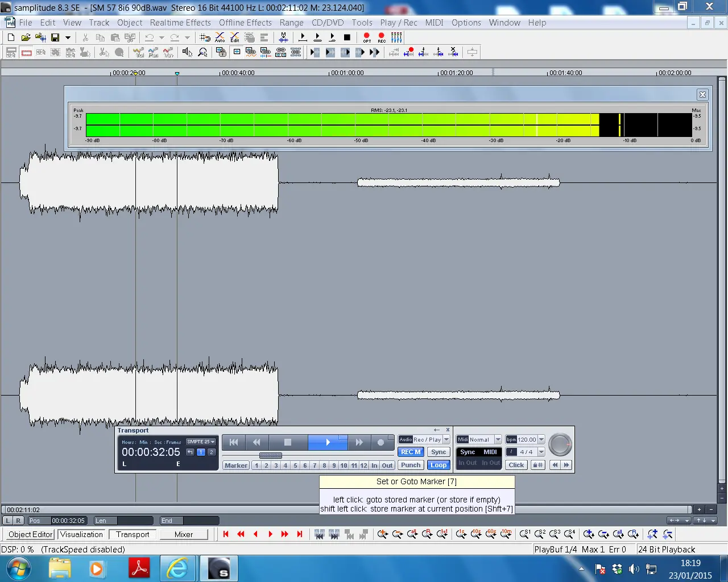Toggle the L channel button

8,521
